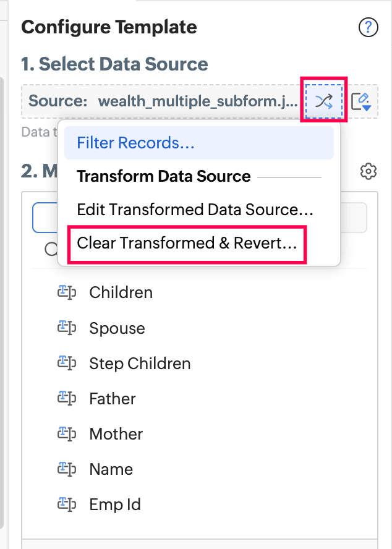Image resolution: width=392 pixels, height=549 pixels.
Task: Open the map fields settings gear
Action: (368, 172)
